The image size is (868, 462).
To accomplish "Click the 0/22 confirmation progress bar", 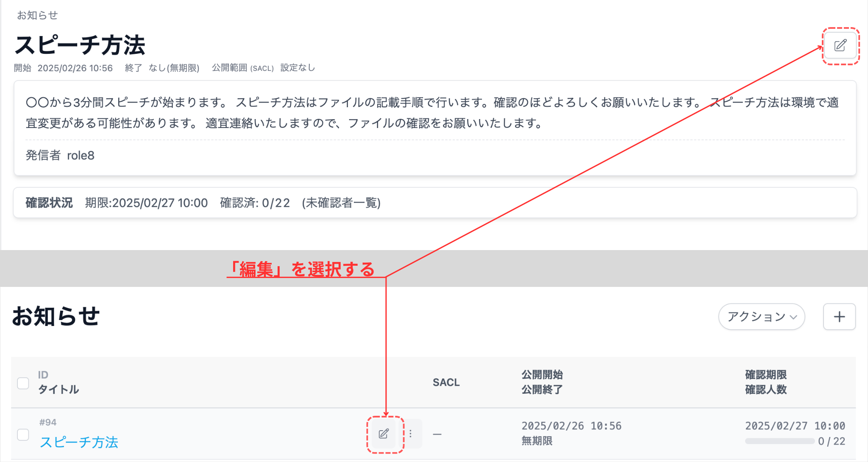I will pos(779,441).
